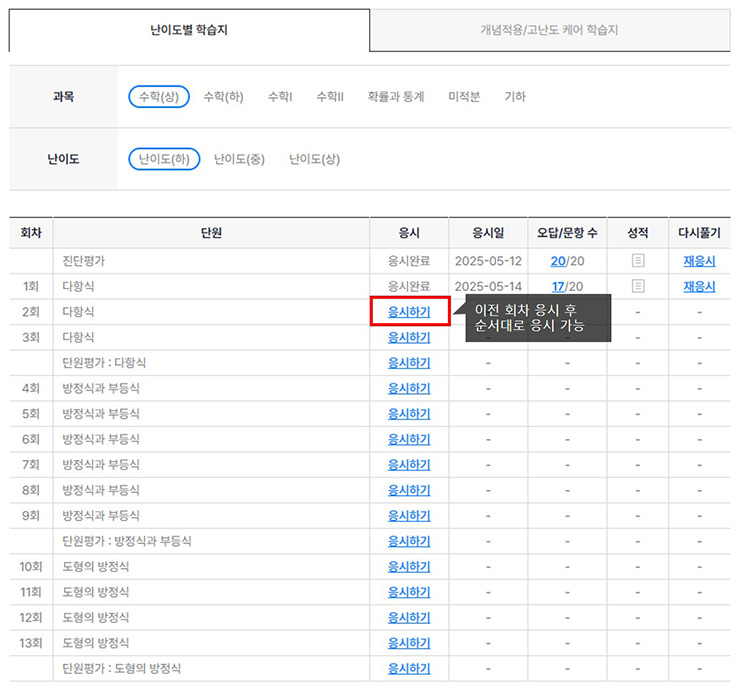Choose difficulty 난이도(하)
The image size is (742, 686).
pos(164,159)
